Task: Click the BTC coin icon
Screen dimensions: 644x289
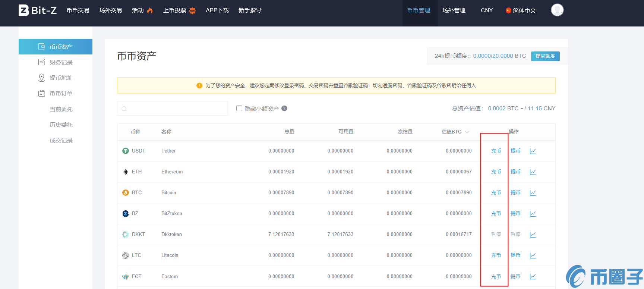Action: pyautogui.click(x=126, y=193)
